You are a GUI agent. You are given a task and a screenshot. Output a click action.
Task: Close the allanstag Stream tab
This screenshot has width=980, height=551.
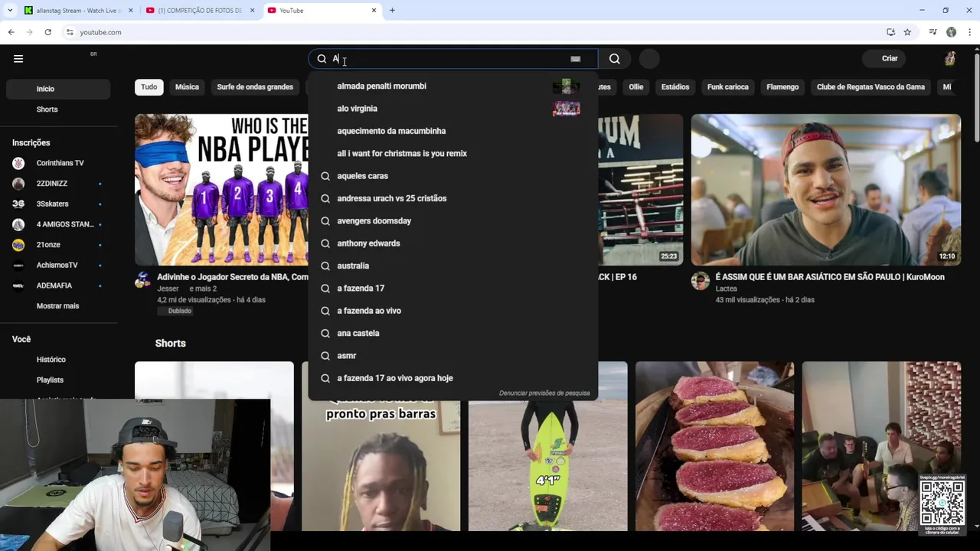(x=130, y=11)
